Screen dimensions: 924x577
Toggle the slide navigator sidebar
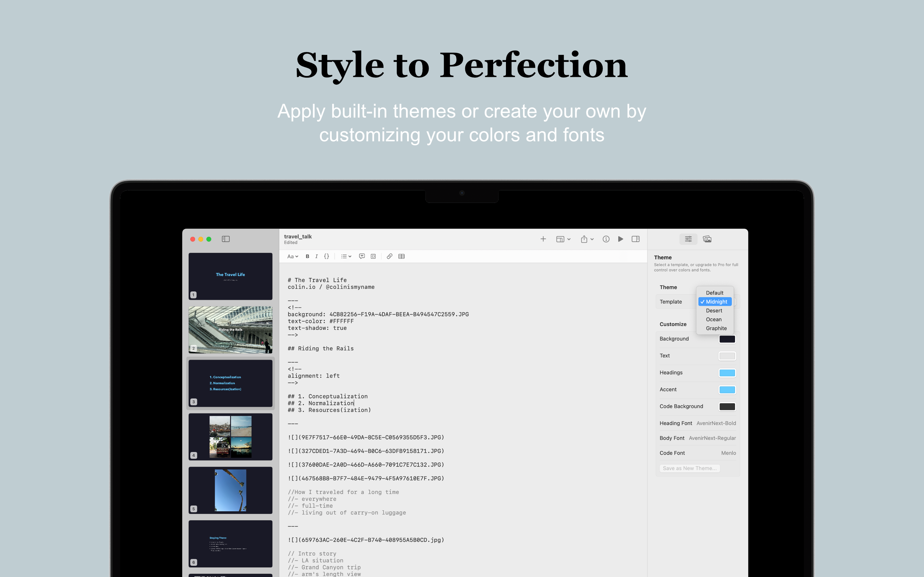226,239
